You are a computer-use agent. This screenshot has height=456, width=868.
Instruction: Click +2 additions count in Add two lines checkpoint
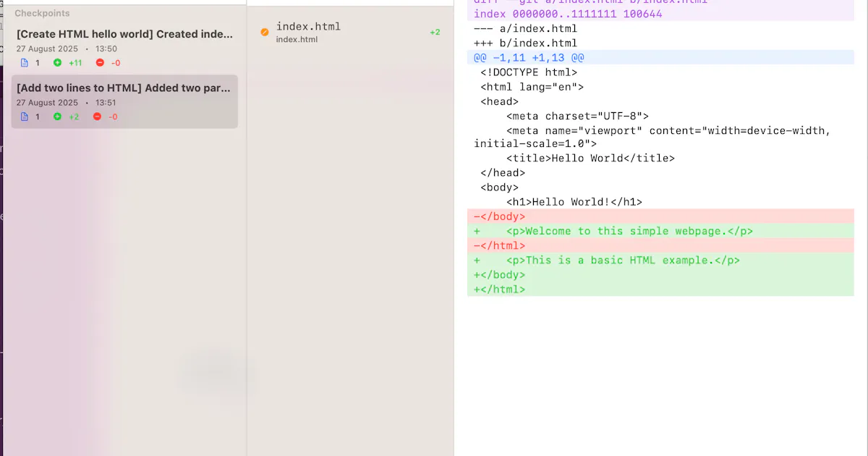[74, 117]
